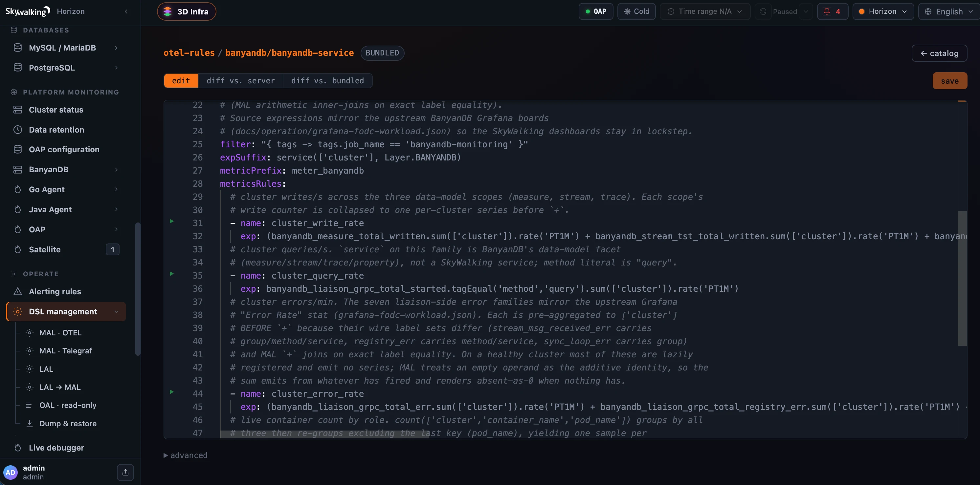Click the logout export icon
Screen dimensions: 980x485
point(125,473)
